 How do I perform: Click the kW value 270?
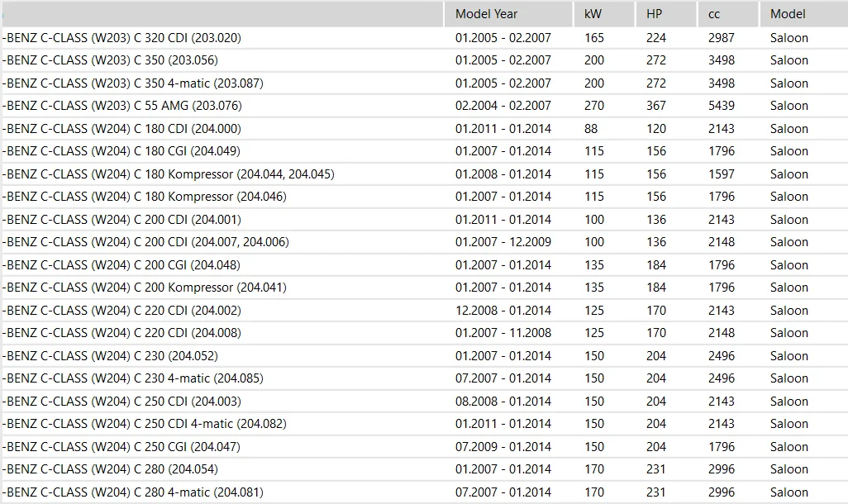click(x=593, y=106)
